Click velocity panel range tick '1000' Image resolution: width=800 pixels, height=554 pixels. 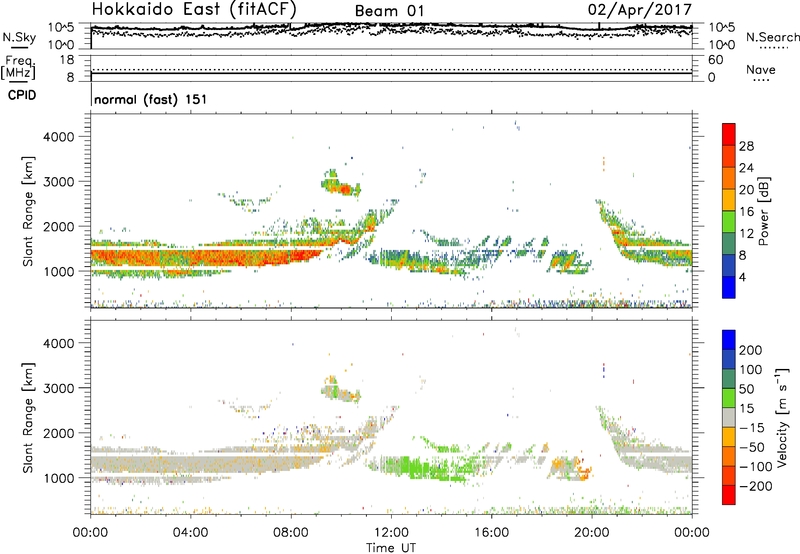pyautogui.click(x=58, y=478)
